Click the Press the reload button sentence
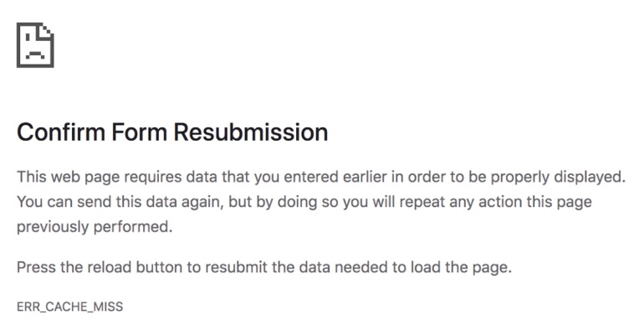Screen dimensions: 644x335 [x=264, y=267]
